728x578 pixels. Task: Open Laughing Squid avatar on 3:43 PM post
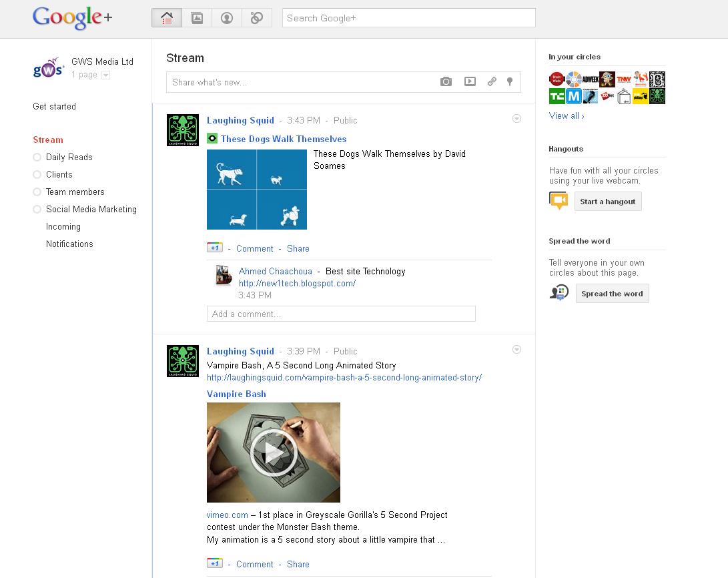click(x=183, y=130)
